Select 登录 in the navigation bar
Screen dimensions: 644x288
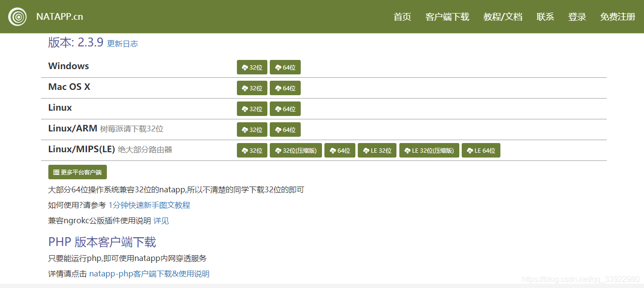tap(577, 17)
